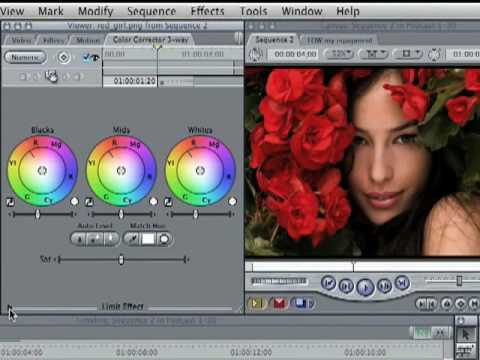This screenshot has height=360, width=480.
Task: Select the Match Hue eyedropper
Action: 132,239
